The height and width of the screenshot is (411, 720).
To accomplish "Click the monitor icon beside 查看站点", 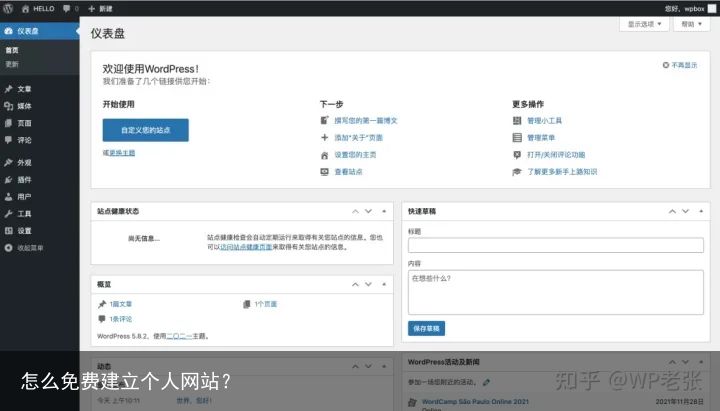I will (x=324, y=172).
